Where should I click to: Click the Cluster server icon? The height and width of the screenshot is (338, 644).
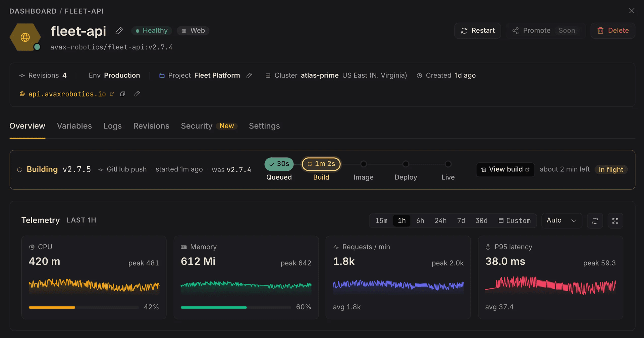tap(268, 76)
